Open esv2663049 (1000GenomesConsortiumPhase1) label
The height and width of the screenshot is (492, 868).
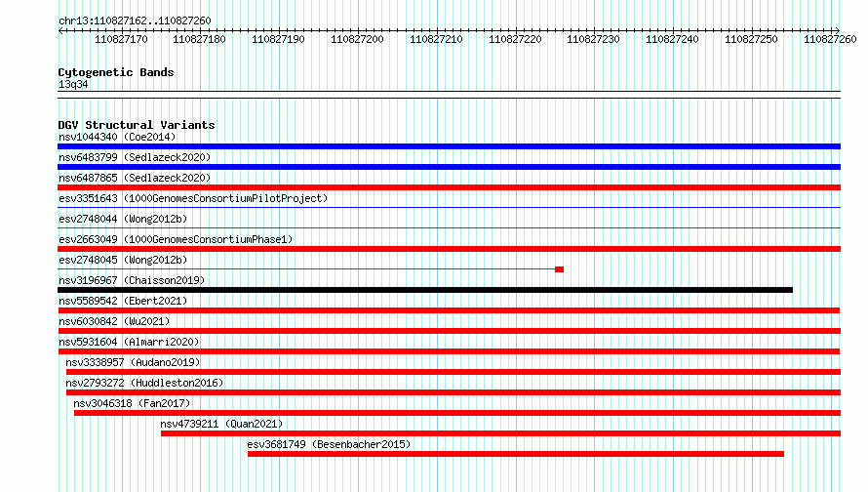pos(176,239)
